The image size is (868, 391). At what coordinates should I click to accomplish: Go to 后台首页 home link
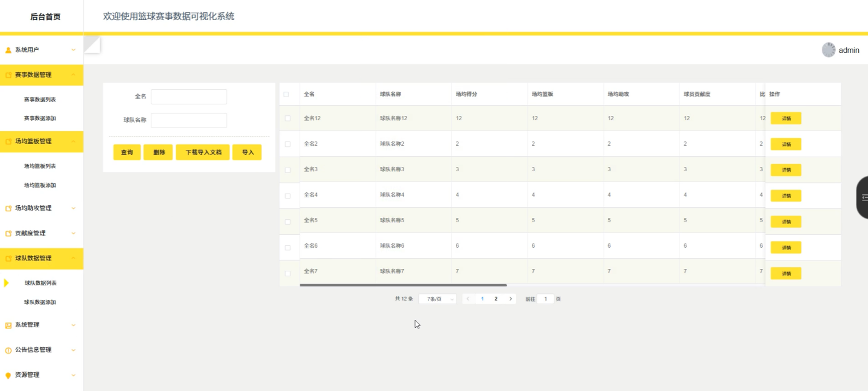click(46, 17)
